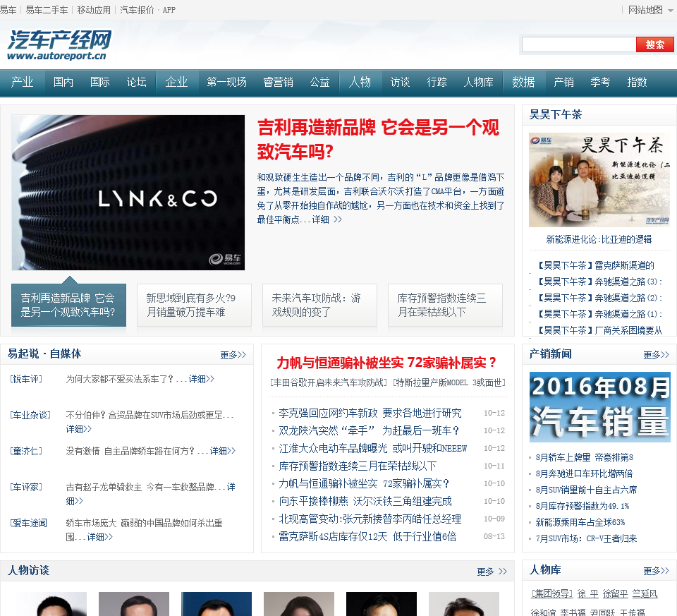Open the 行踪 navigation item
Viewport: 677px width, 616px height.
coord(437,82)
